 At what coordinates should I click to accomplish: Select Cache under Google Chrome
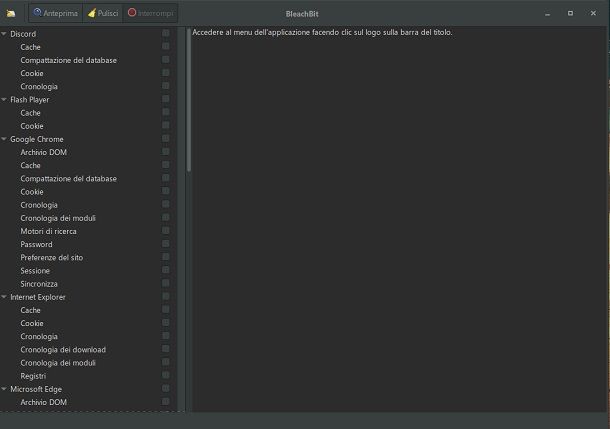(30, 166)
